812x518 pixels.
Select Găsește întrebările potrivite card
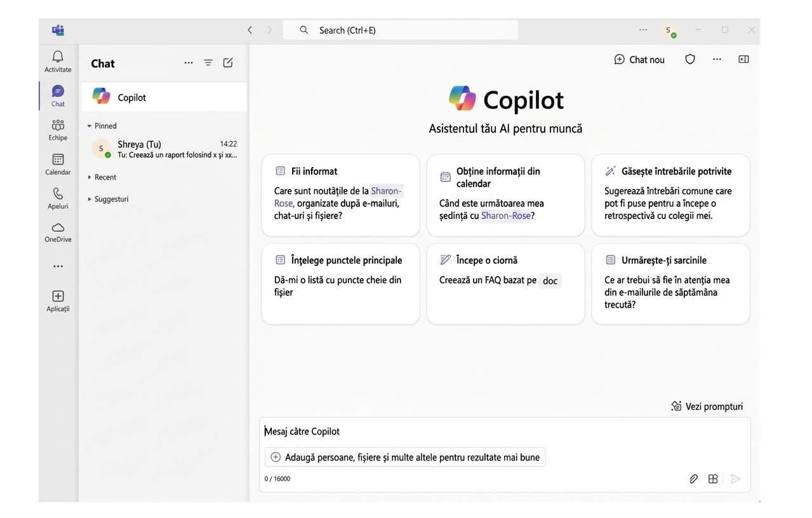click(670, 195)
